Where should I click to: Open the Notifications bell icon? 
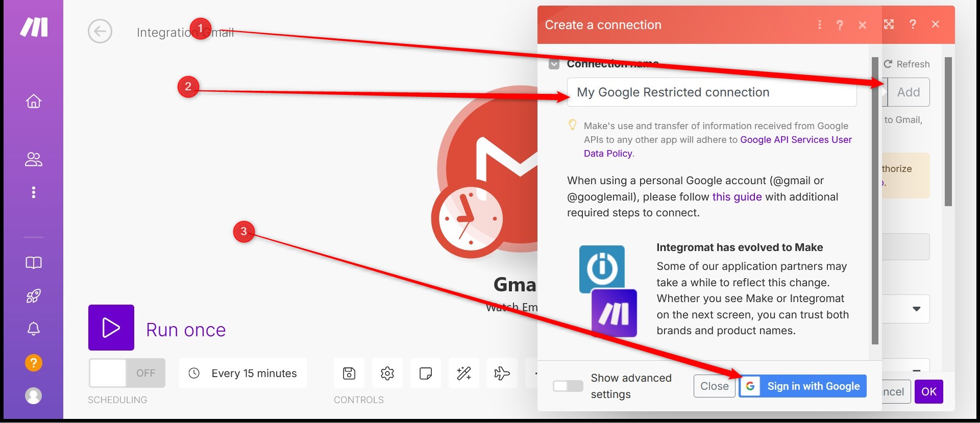point(34,329)
